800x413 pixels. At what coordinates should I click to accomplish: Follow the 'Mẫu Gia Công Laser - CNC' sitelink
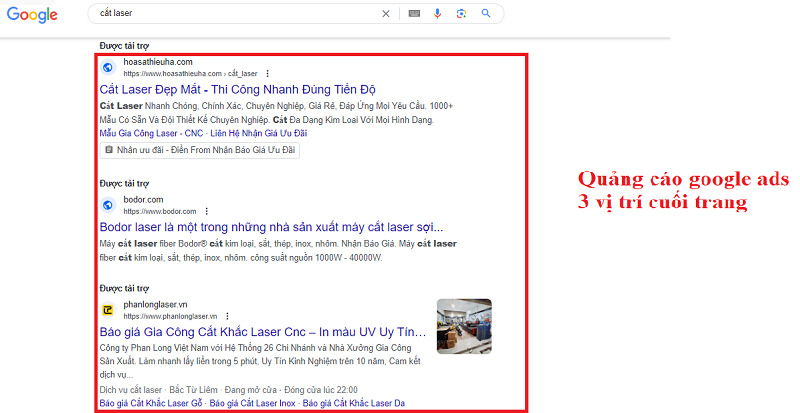tap(151, 133)
